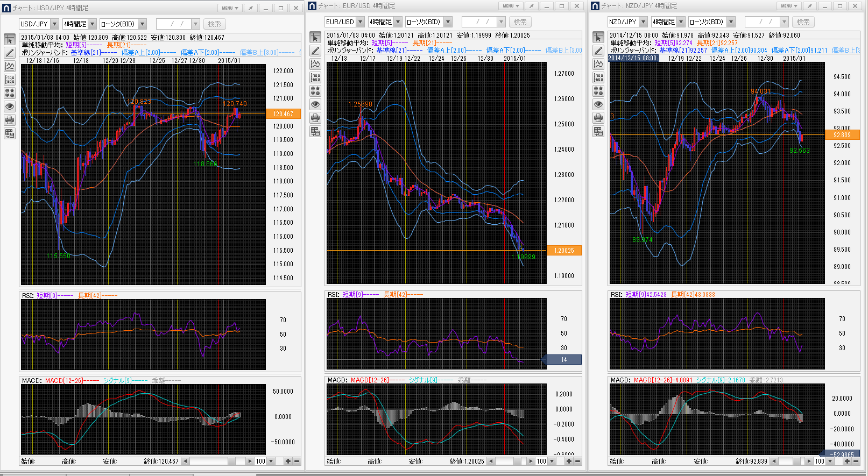868x476 pixels.
Task: Click the grid save icon in EUR/USD chart
Action: point(315,131)
